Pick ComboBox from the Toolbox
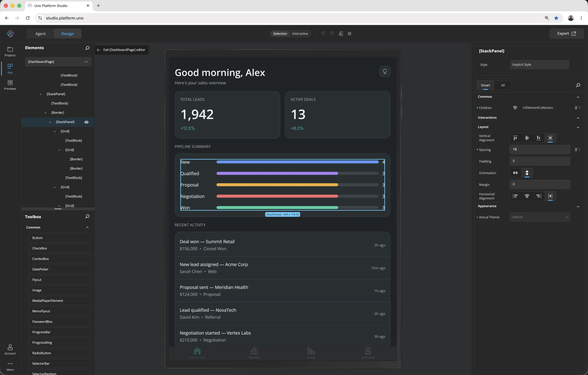588x375 pixels. [x=59, y=259]
